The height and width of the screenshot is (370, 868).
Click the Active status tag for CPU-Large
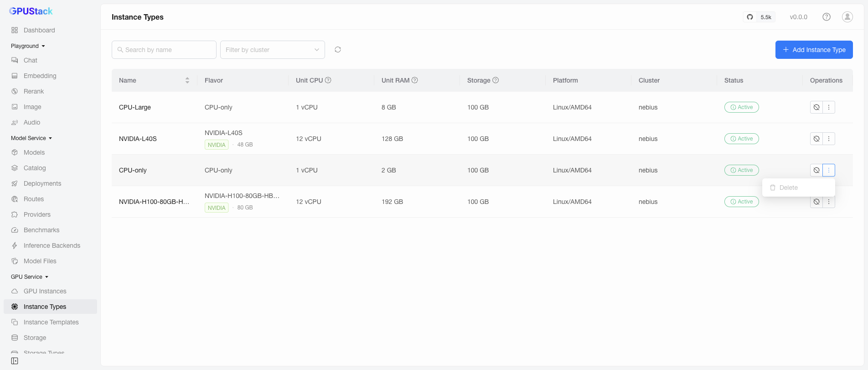pyautogui.click(x=742, y=107)
